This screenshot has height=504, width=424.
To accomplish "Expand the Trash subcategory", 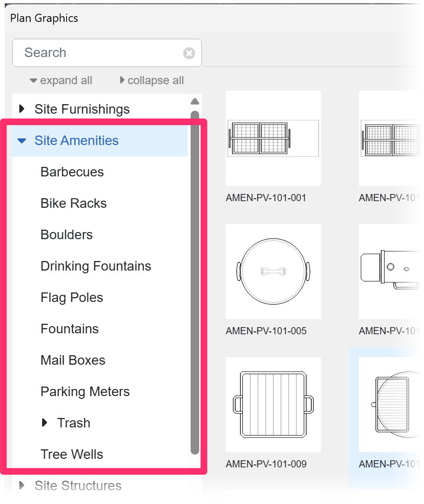I will [45, 423].
